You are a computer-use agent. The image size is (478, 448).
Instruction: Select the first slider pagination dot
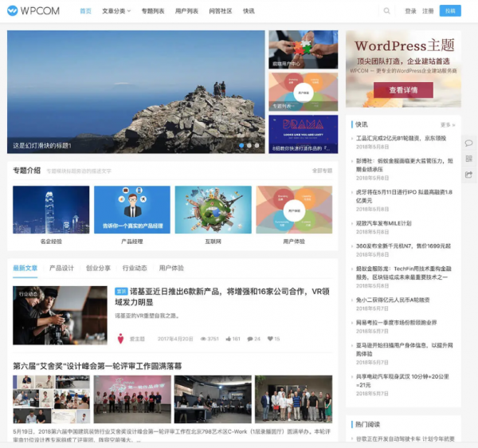(x=241, y=146)
